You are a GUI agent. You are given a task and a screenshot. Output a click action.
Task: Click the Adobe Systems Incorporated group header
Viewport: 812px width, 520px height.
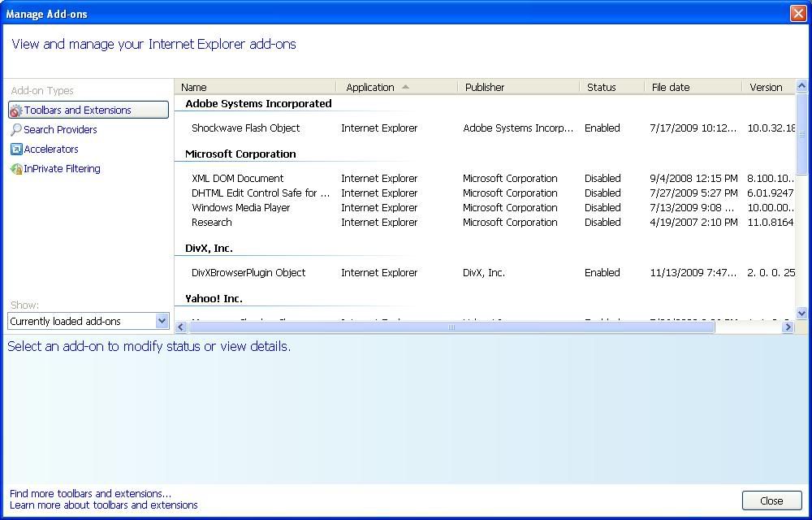point(258,103)
